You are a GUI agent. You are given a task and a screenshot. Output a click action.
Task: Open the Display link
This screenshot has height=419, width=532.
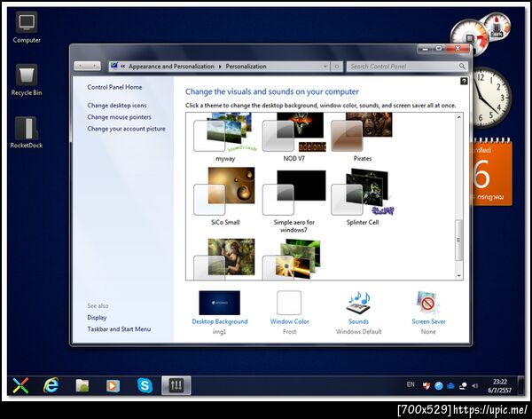[97, 318]
